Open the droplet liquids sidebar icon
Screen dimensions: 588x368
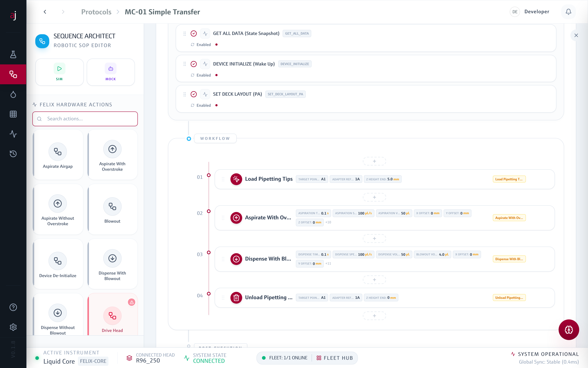[13, 94]
